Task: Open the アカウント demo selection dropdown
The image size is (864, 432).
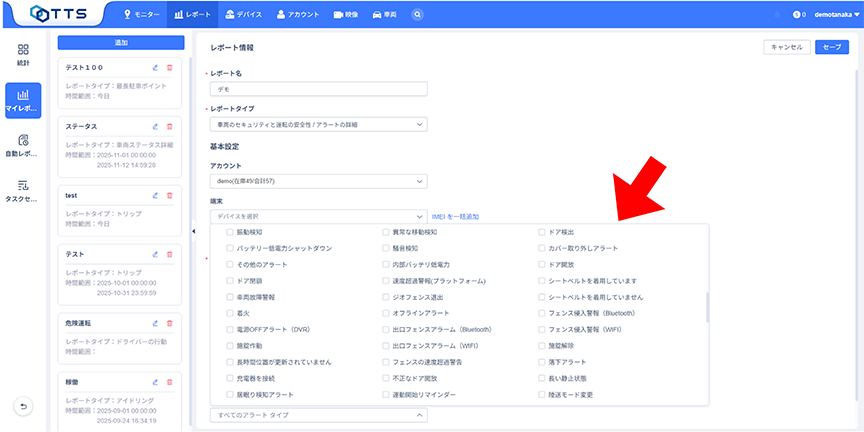Action: pos(317,181)
